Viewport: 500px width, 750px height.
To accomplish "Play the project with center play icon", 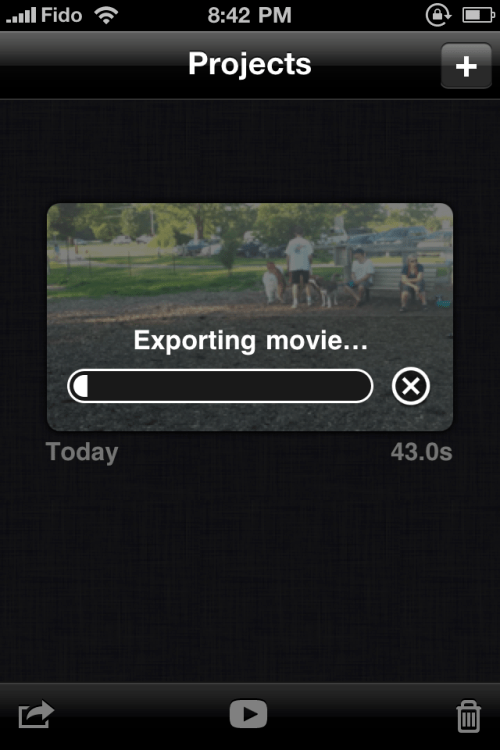I will coord(248,714).
